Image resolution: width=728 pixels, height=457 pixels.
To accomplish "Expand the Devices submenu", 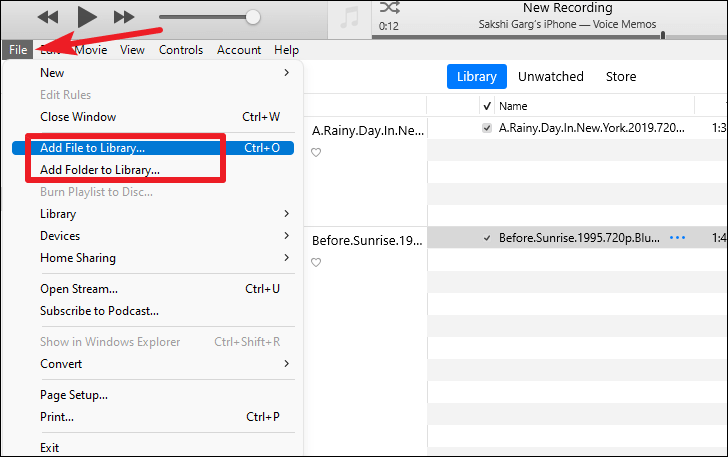I will click(x=153, y=235).
